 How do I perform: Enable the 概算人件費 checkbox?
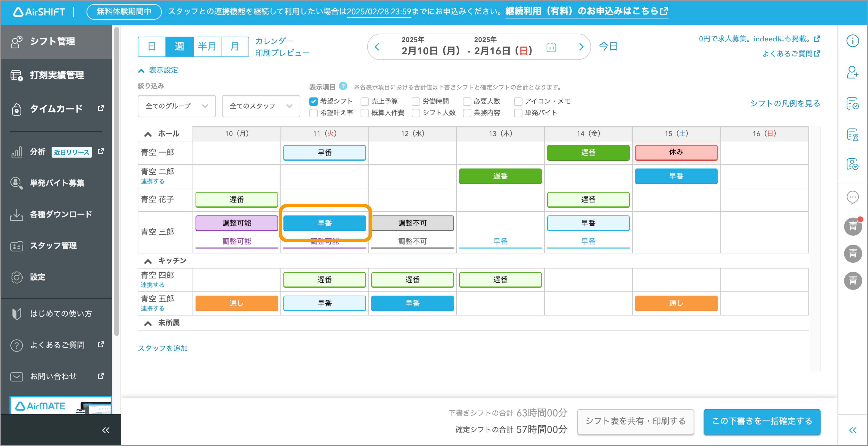pos(365,113)
